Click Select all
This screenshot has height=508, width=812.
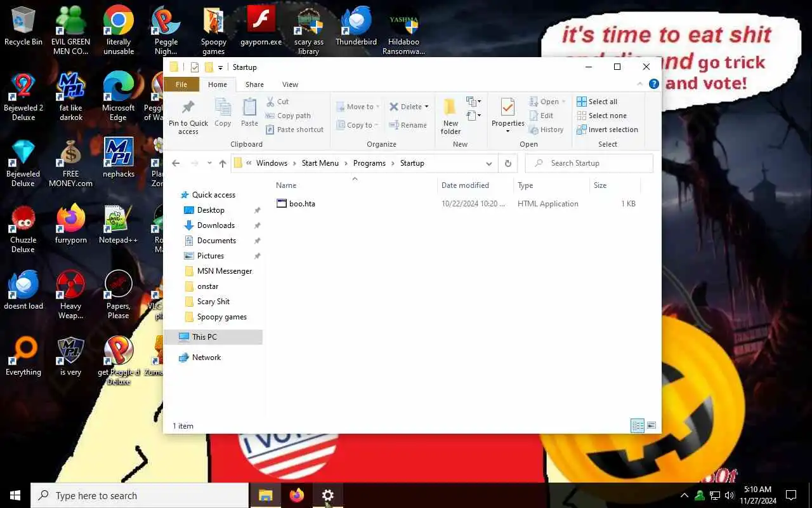[x=597, y=102]
